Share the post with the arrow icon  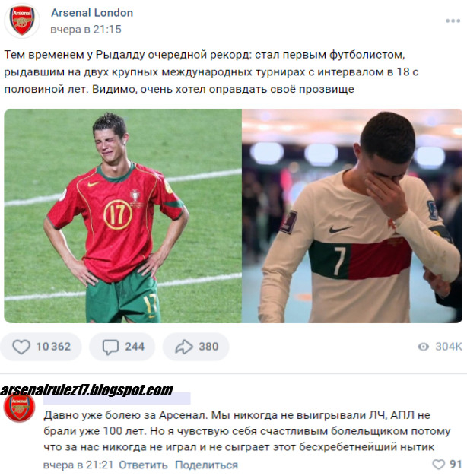click(x=184, y=347)
